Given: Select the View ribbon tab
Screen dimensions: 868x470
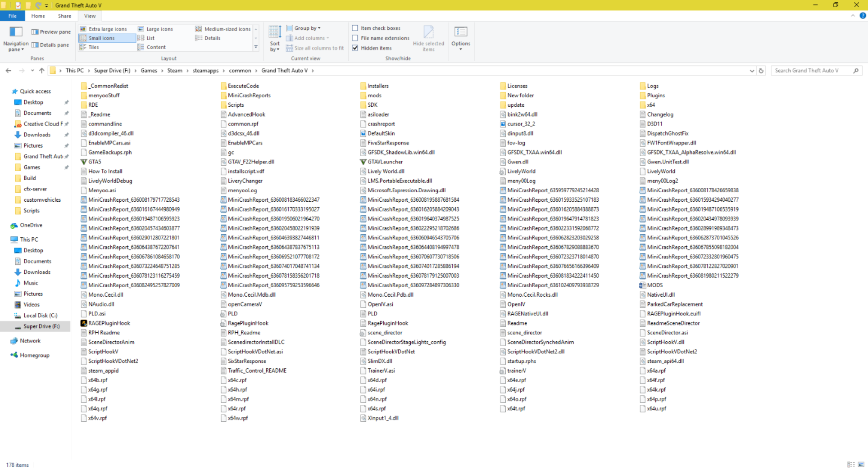Looking at the screenshot, I should coord(90,16).
